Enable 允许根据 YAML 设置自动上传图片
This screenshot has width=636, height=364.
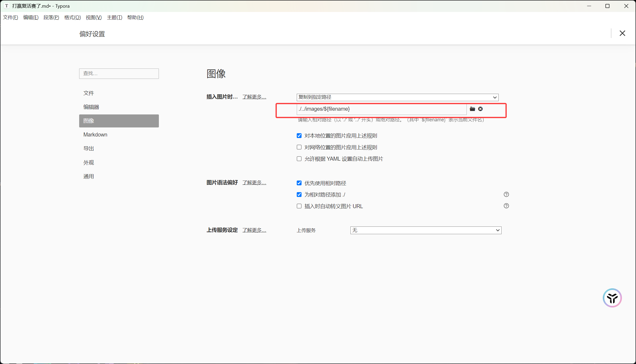click(299, 159)
